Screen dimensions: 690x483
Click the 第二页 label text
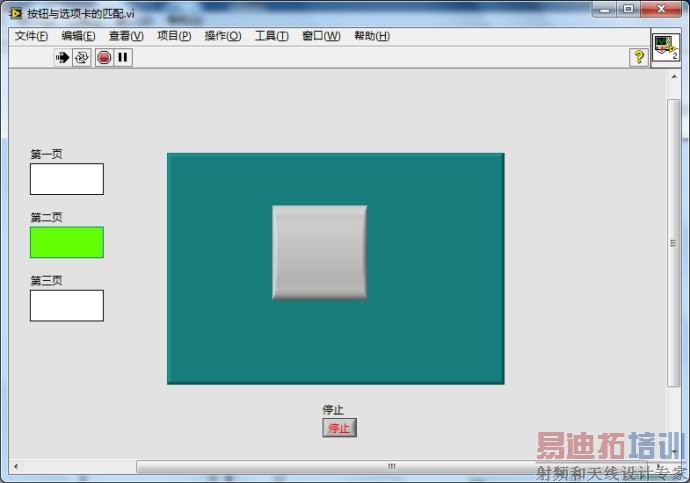(46, 217)
